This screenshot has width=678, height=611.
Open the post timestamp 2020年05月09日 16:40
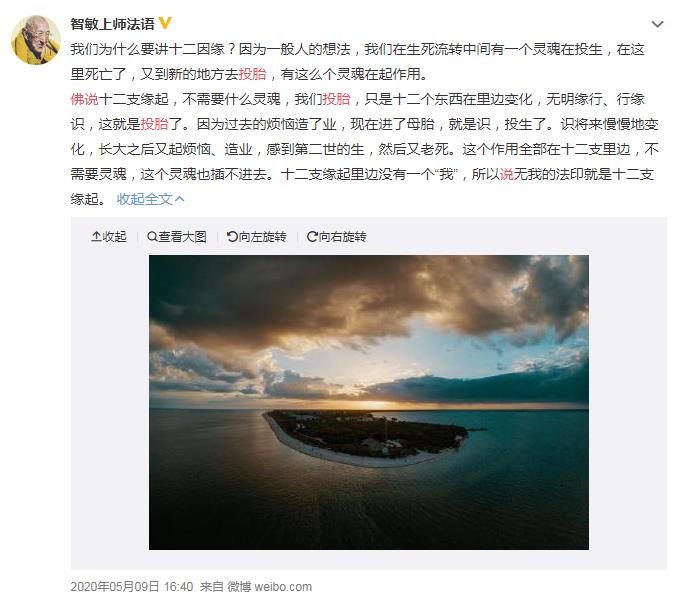(x=132, y=586)
